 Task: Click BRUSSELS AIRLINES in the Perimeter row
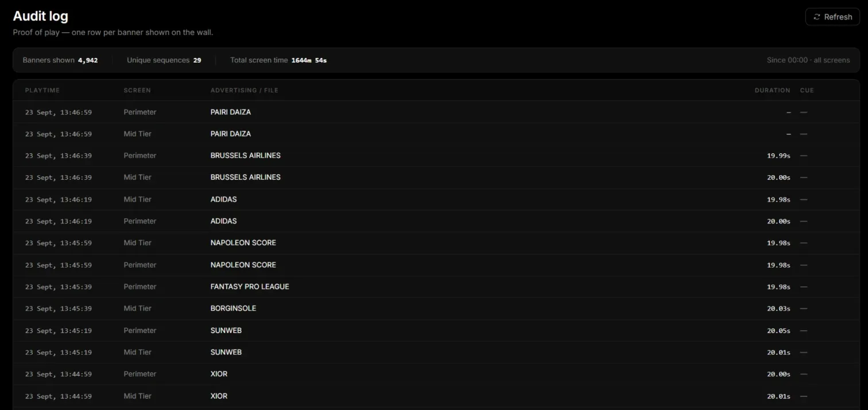tap(246, 156)
